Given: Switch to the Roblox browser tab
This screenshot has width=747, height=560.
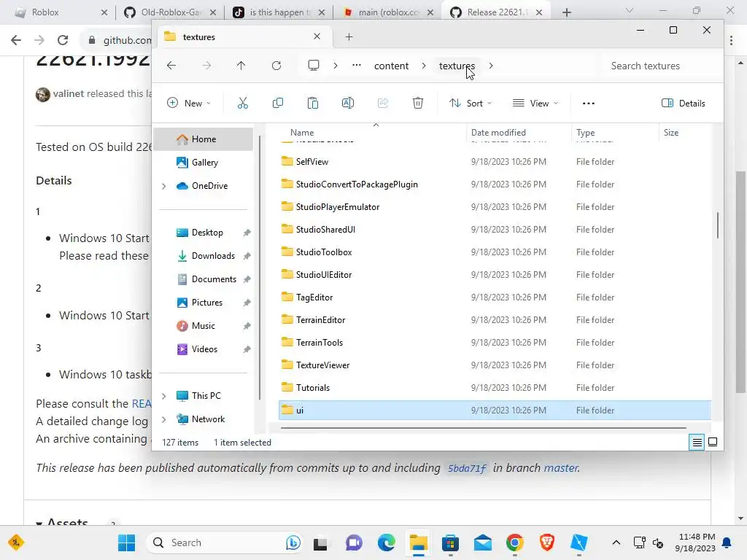Looking at the screenshot, I should coord(61,12).
